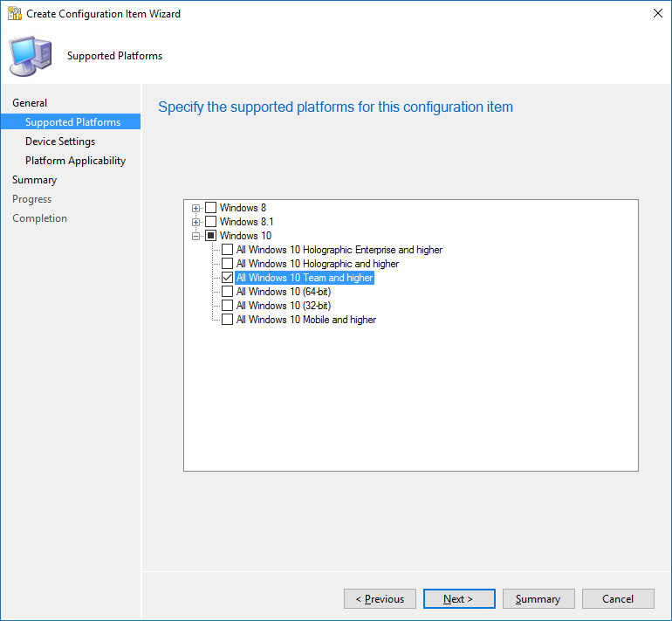Open the Device Settings step
The image size is (672, 621).
click(60, 141)
